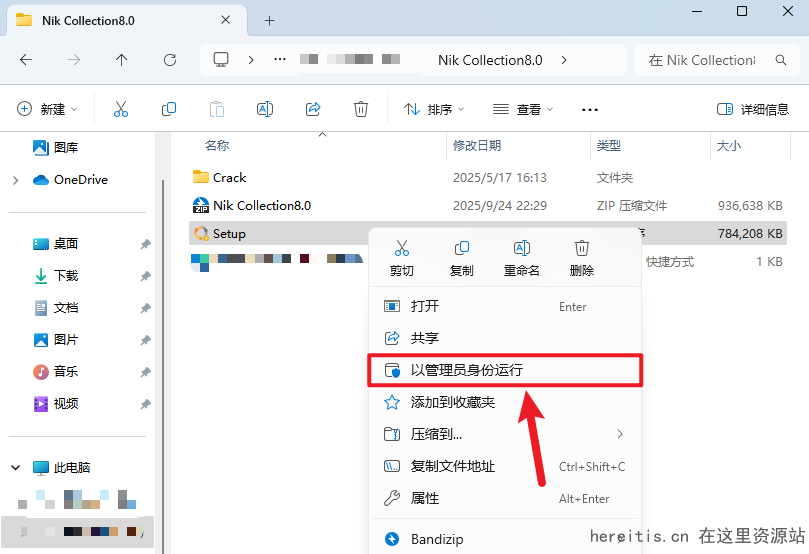Click the greyed Paste icon in the toolbar
The width and height of the screenshot is (809, 554).
pos(217,109)
